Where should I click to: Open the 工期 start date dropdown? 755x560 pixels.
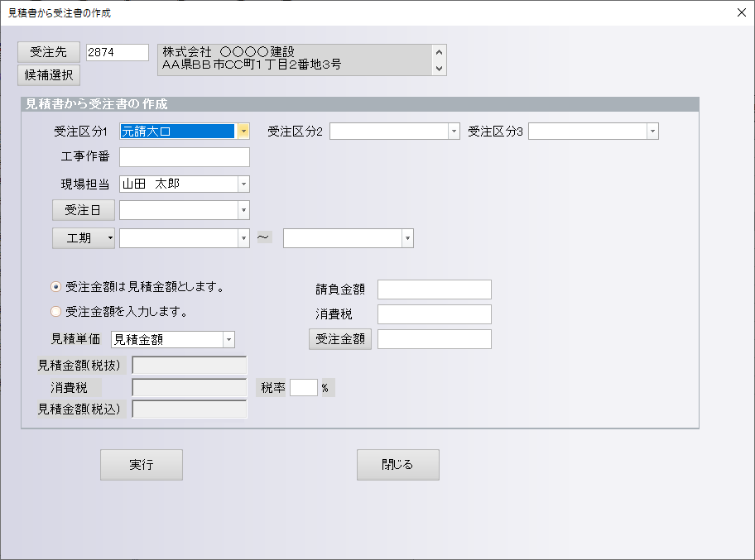(x=243, y=238)
